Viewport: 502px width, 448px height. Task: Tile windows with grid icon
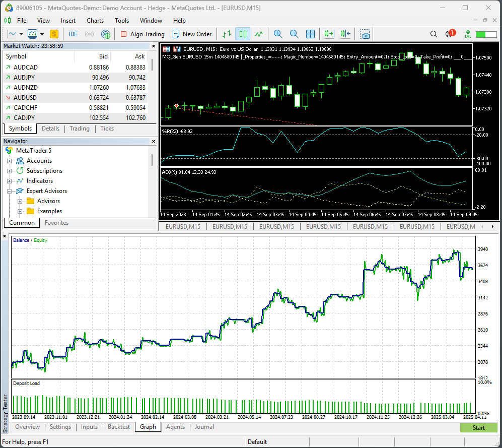pyautogui.click(x=310, y=34)
